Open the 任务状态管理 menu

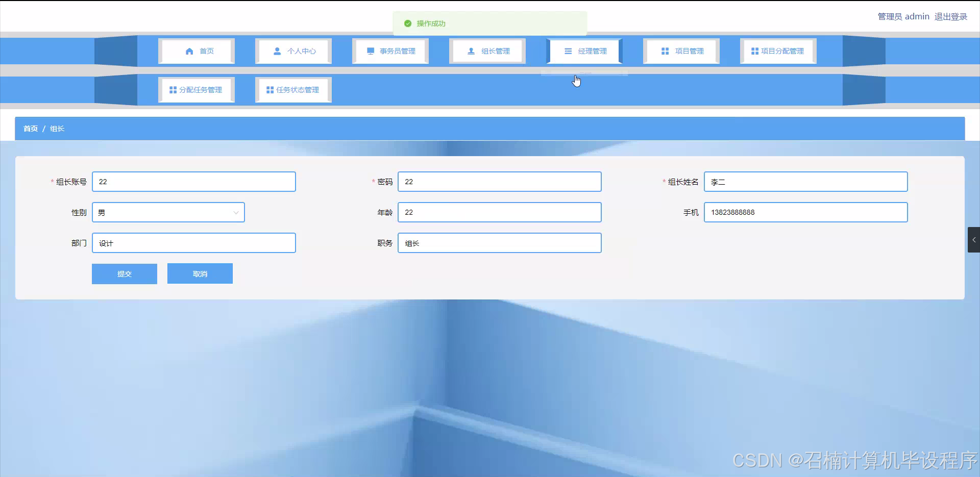pyautogui.click(x=293, y=90)
